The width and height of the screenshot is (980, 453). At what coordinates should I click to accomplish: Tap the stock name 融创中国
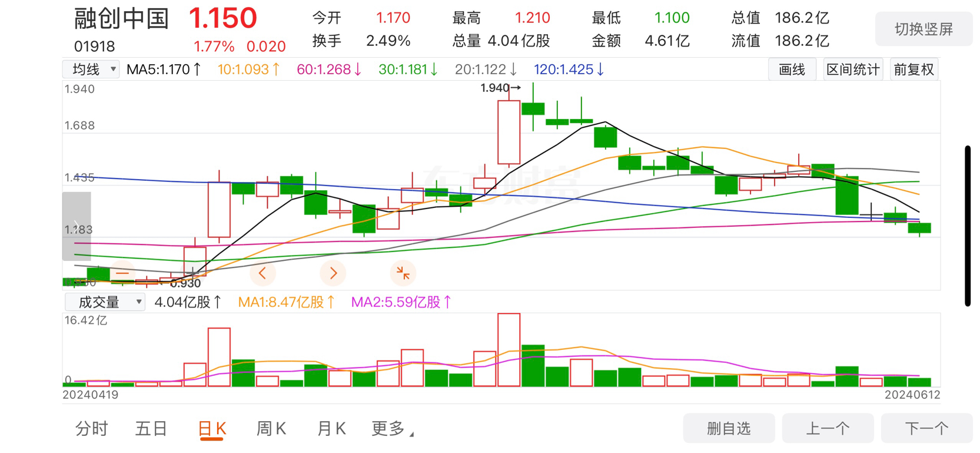[122, 19]
